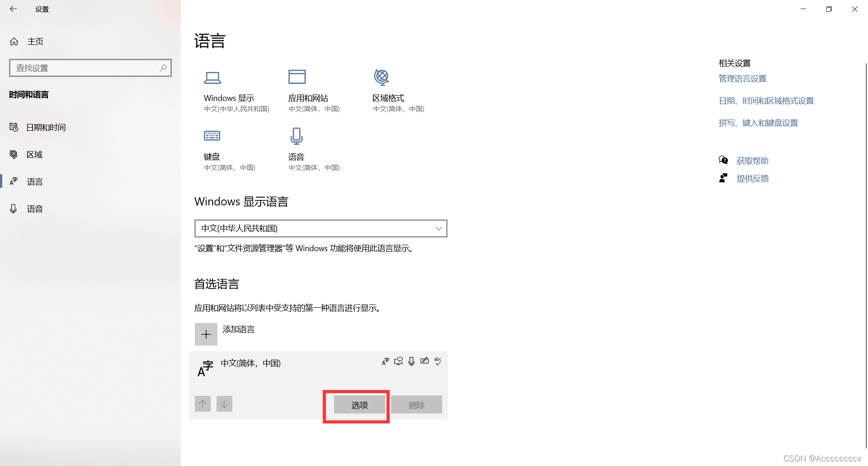This screenshot has height=466, width=868.
Task: Click the 语音 microphone tile icon
Action: (x=297, y=136)
